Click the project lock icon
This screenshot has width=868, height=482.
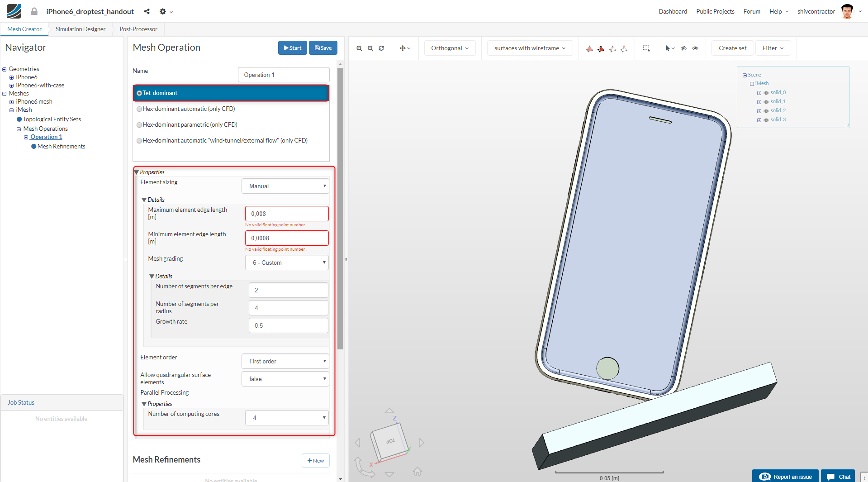click(34, 11)
